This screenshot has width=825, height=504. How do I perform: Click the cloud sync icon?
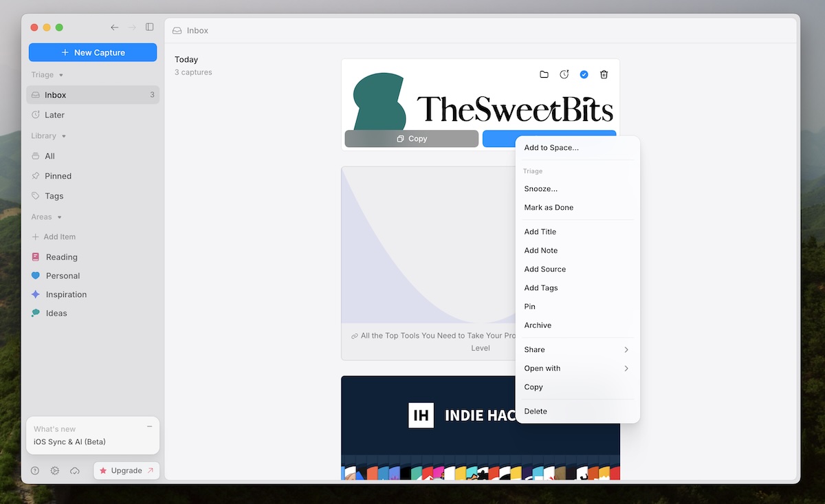coord(74,470)
